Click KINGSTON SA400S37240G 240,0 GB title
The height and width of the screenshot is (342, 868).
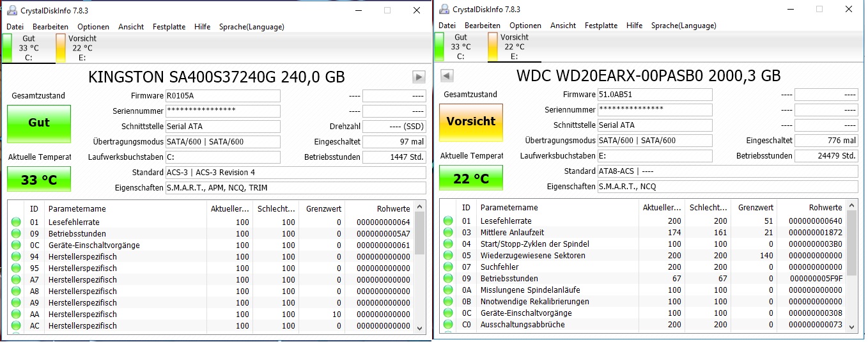click(x=216, y=77)
